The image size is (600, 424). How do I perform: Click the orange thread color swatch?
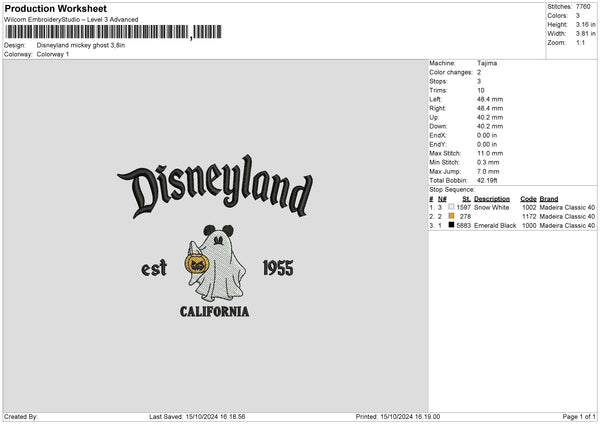[x=451, y=216]
